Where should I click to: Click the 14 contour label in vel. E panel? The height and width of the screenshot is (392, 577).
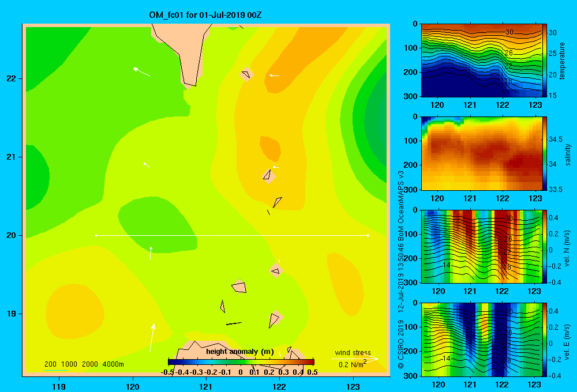447,359
